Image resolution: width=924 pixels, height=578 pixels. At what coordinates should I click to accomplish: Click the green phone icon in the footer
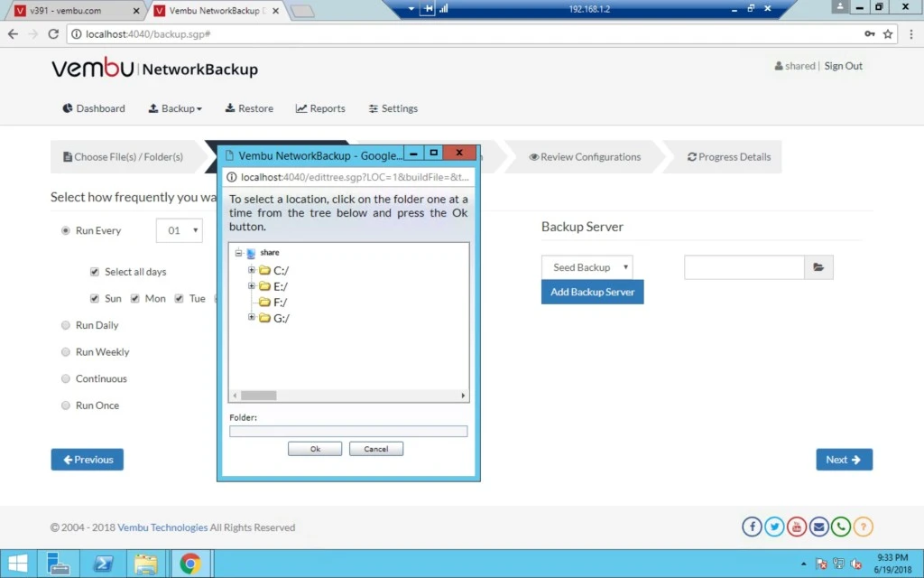point(841,527)
